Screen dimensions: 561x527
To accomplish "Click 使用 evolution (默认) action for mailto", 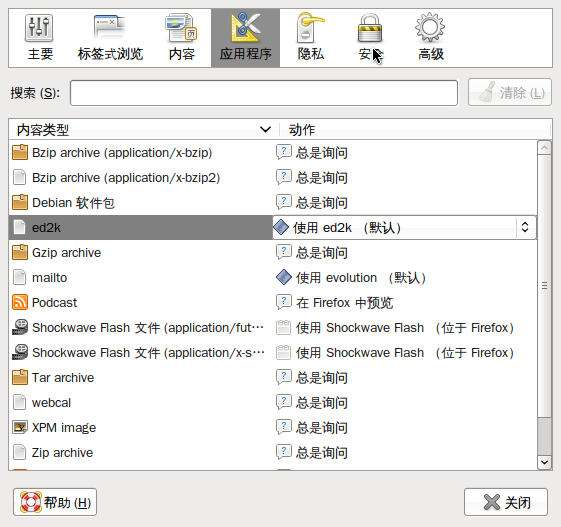I will tap(361, 278).
